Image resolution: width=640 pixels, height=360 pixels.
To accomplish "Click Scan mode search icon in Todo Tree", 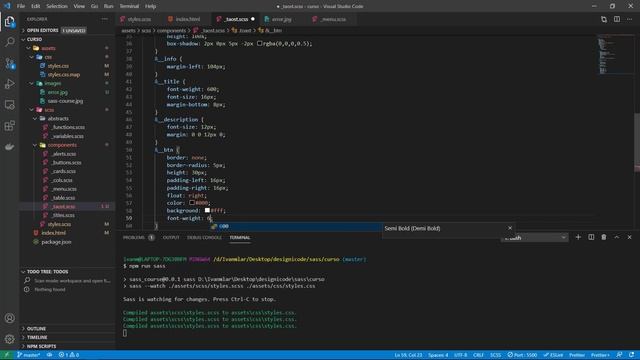I will (x=27, y=280).
